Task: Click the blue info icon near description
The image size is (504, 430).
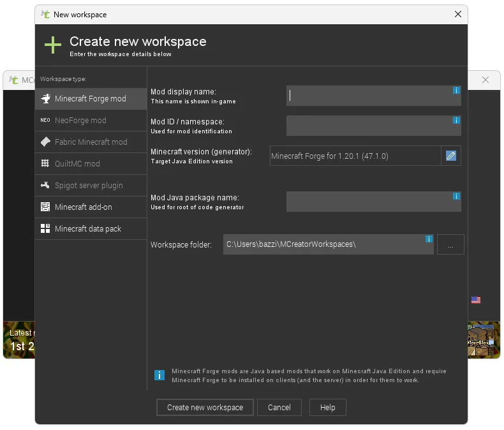Action: coord(159,375)
